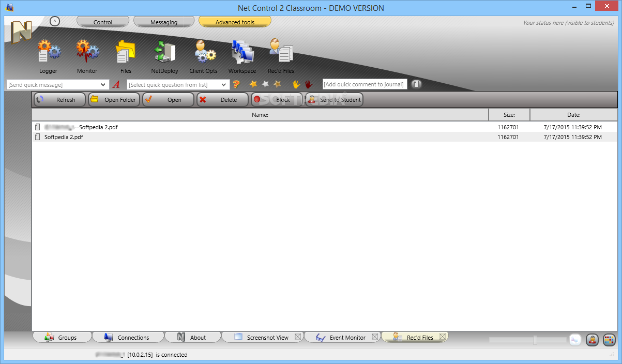
Task: Start the NetDeploy tool
Action: (164, 56)
